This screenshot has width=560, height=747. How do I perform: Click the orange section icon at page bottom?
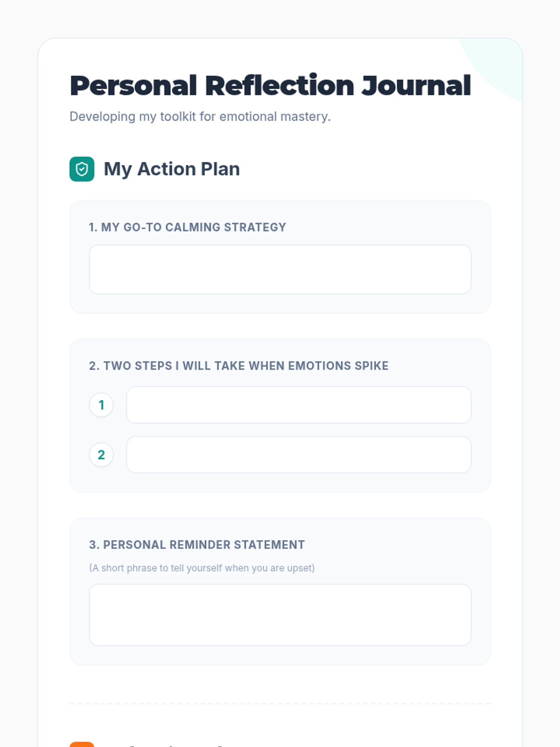82,744
